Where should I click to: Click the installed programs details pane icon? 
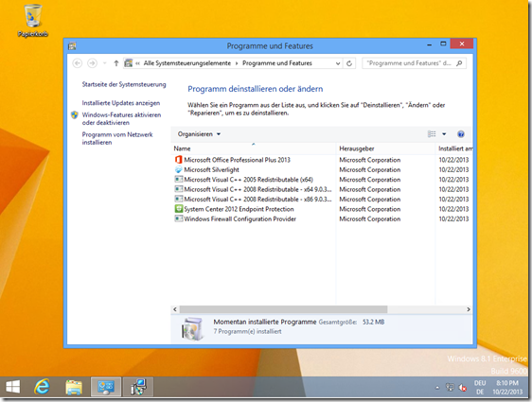[193, 328]
